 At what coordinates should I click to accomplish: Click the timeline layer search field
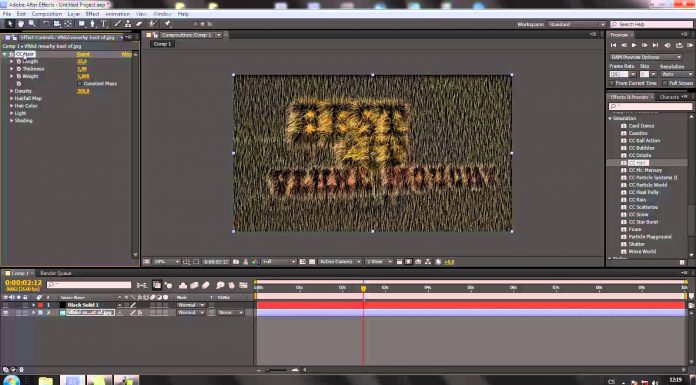pos(89,285)
